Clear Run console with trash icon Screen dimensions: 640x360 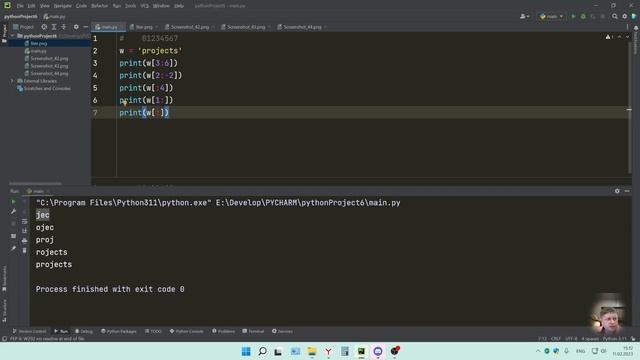point(24,250)
